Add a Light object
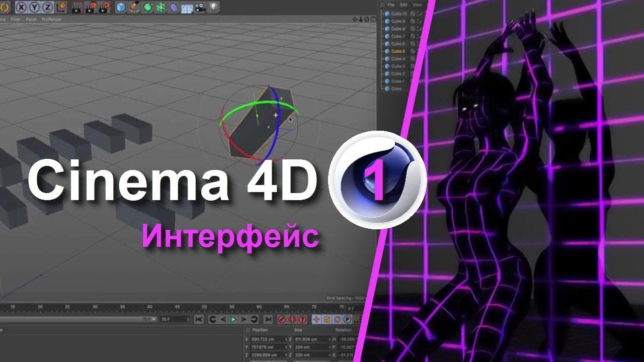Screen dimensions: 644x362 (213, 7)
